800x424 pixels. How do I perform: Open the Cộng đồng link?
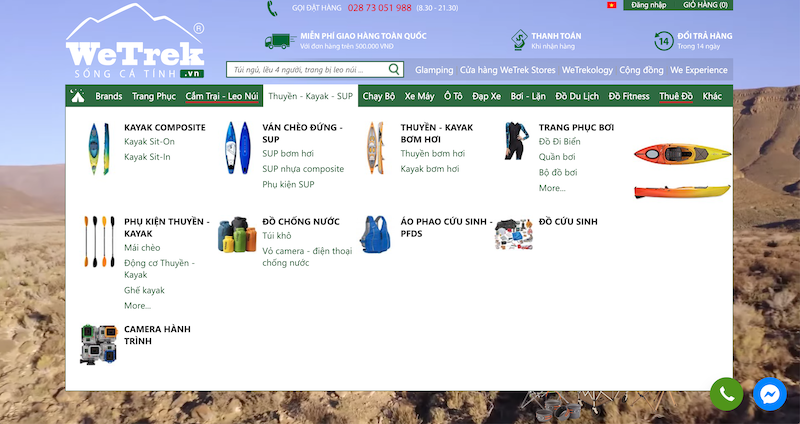pyautogui.click(x=641, y=70)
